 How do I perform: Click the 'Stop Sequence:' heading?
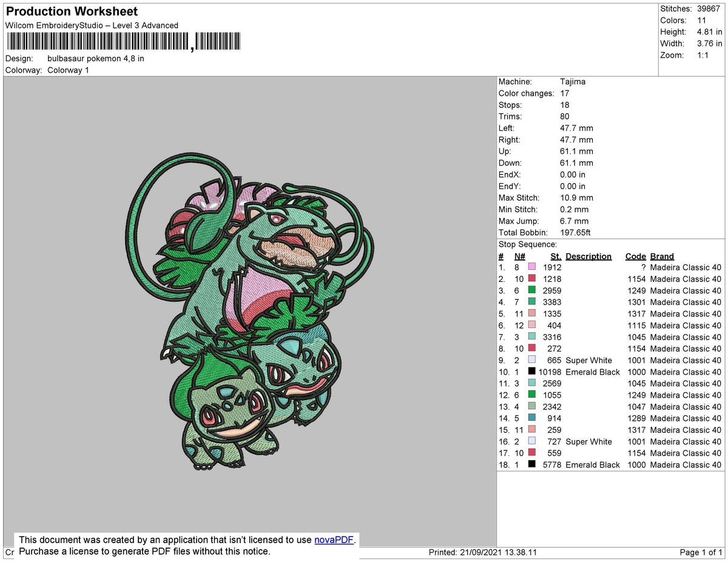point(527,244)
